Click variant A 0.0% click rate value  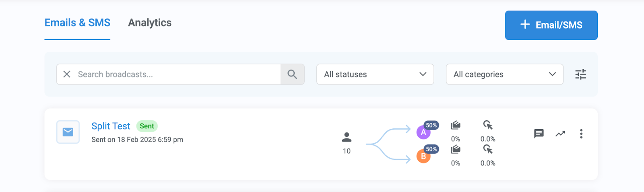point(488,139)
